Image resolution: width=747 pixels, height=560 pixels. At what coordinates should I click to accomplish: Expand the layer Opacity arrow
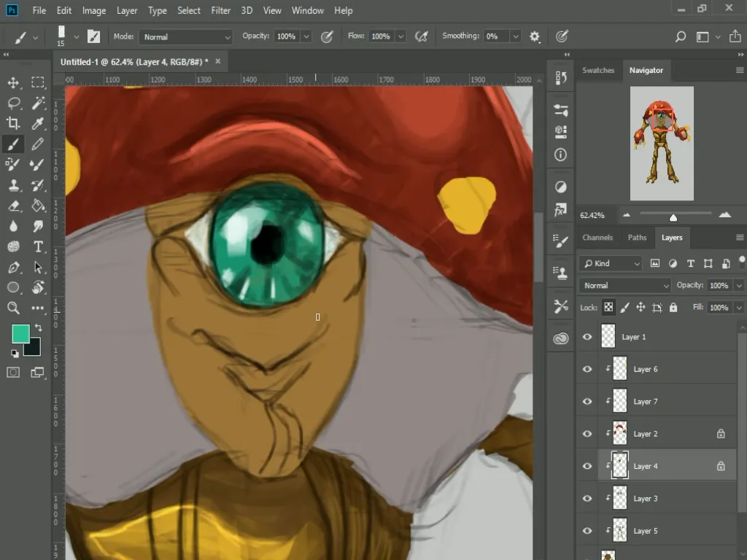coord(739,286)
